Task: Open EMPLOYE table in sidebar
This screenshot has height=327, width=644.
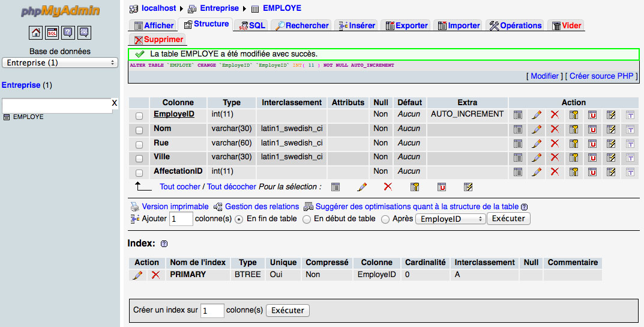Action: (28, 117)
